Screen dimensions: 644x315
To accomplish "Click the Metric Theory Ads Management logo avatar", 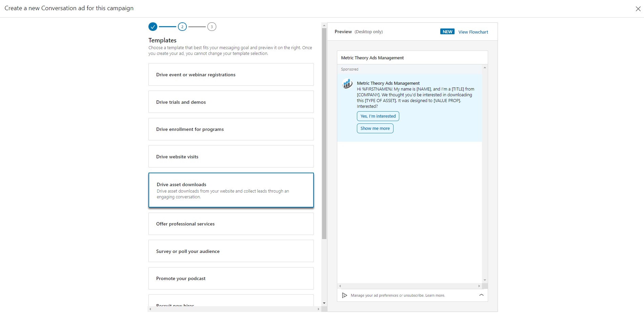I will pos(347,83).
